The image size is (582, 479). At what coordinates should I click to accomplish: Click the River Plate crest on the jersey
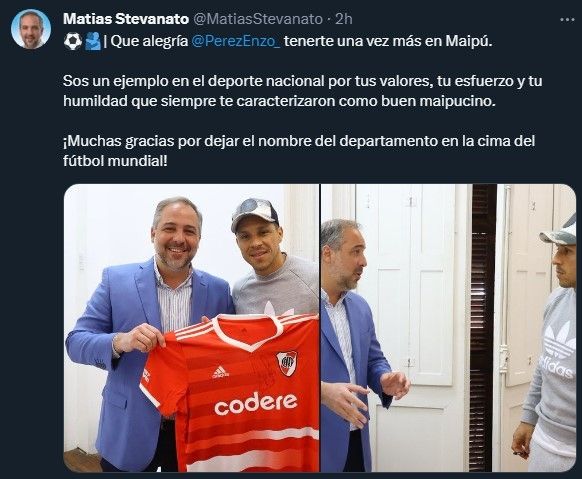tap(287, 362)
